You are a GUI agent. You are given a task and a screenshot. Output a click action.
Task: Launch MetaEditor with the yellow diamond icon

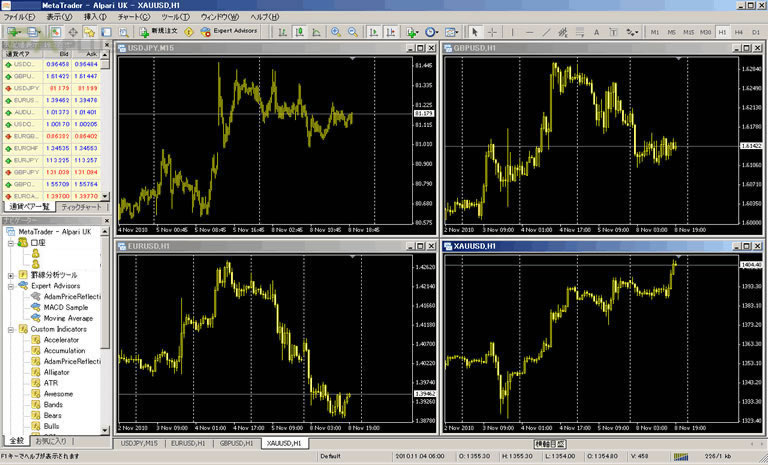click(189, 32)
